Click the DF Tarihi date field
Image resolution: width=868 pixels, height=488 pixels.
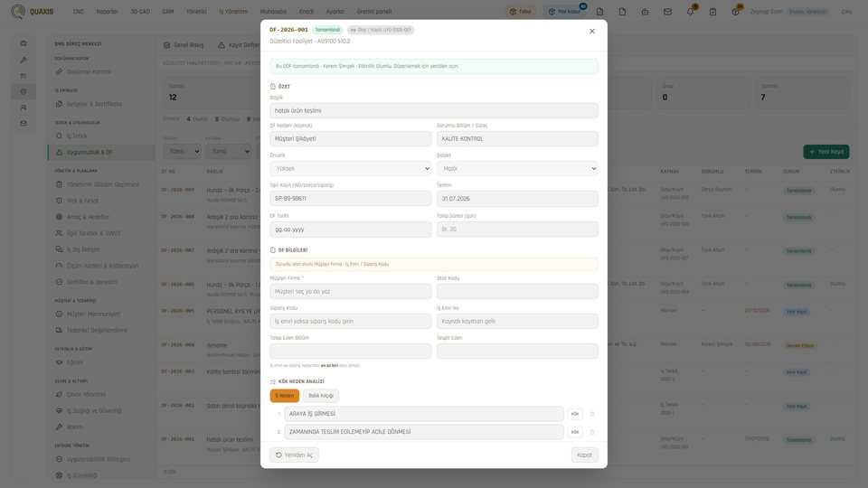(x=351, y=229)
